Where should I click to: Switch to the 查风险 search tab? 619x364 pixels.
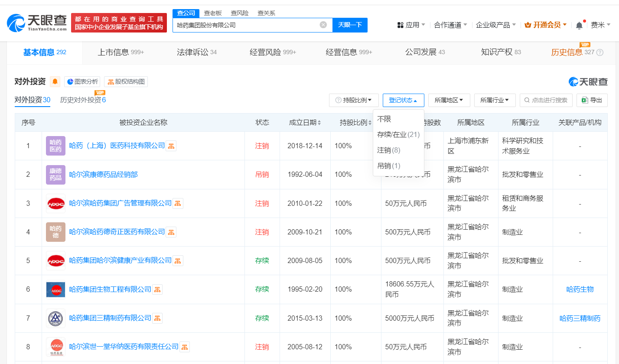pos(240,13)
